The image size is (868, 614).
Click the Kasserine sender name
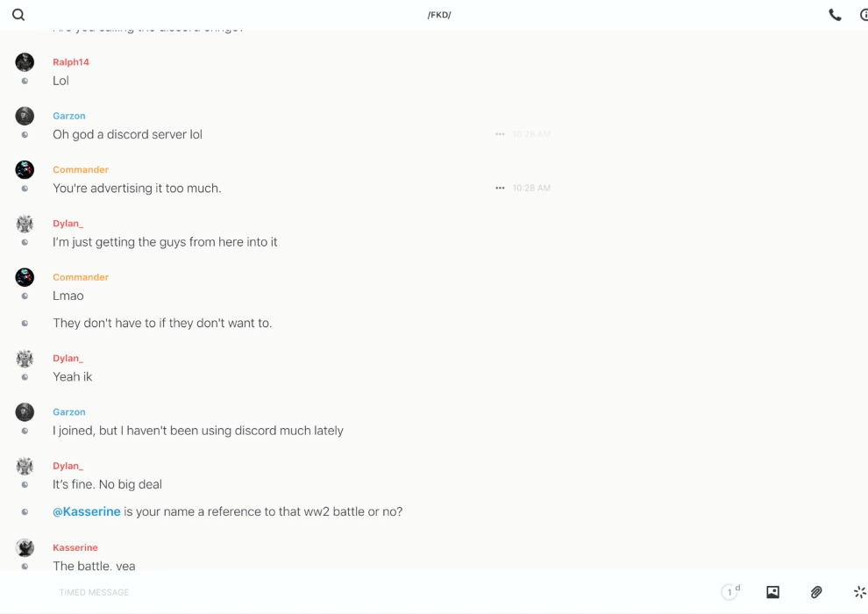(x=75, y=547)
